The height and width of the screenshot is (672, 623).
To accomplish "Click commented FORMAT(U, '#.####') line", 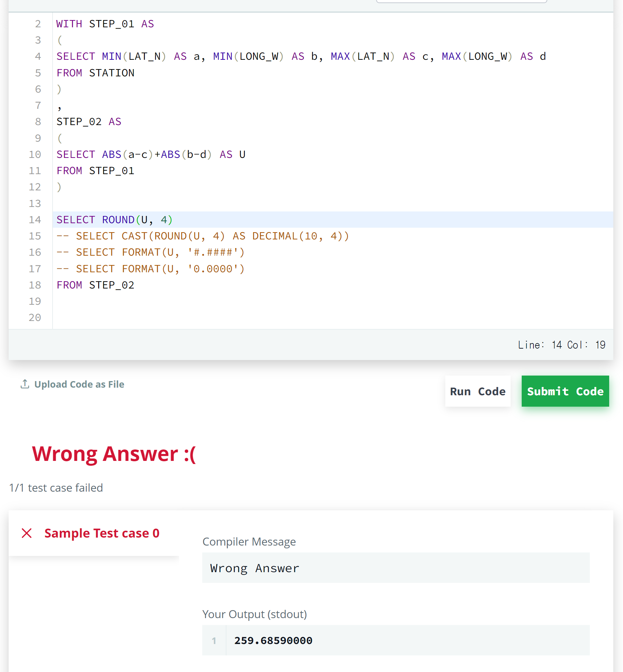I will 151,252.
